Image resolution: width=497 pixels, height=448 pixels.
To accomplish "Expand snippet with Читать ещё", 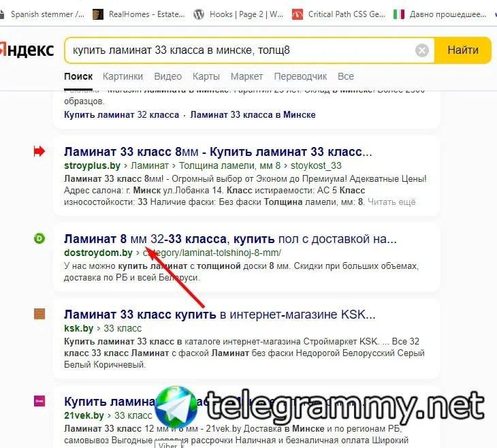I will [391, 202].
